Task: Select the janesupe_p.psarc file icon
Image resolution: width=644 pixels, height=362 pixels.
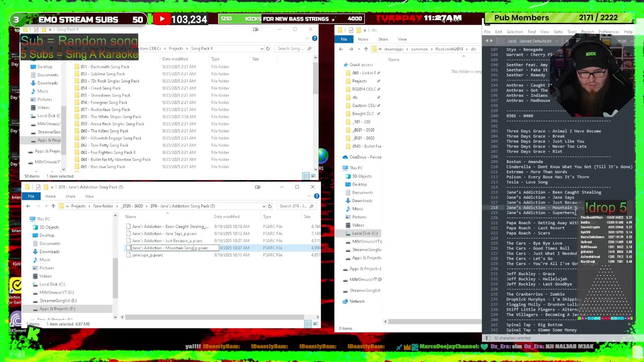Action: [128, 255]
